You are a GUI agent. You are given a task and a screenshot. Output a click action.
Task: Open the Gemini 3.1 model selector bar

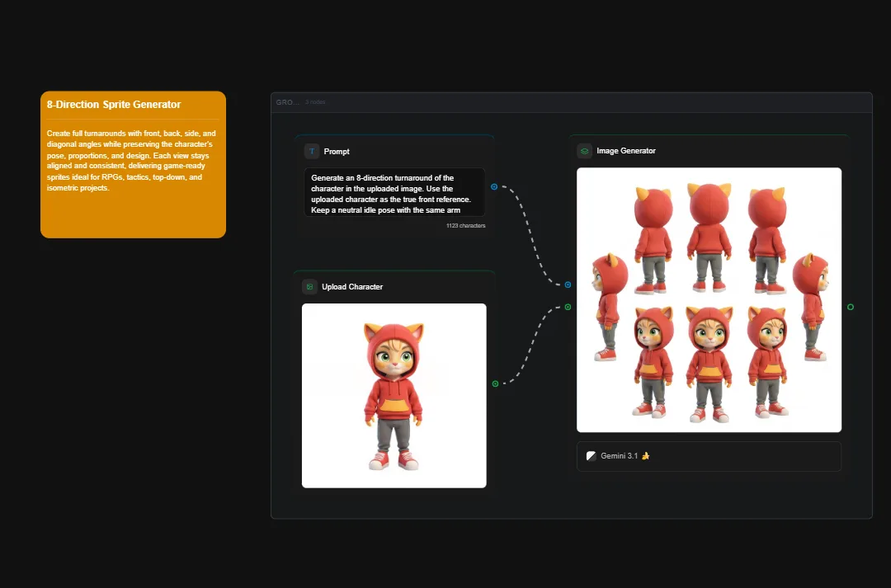point(708,456)
